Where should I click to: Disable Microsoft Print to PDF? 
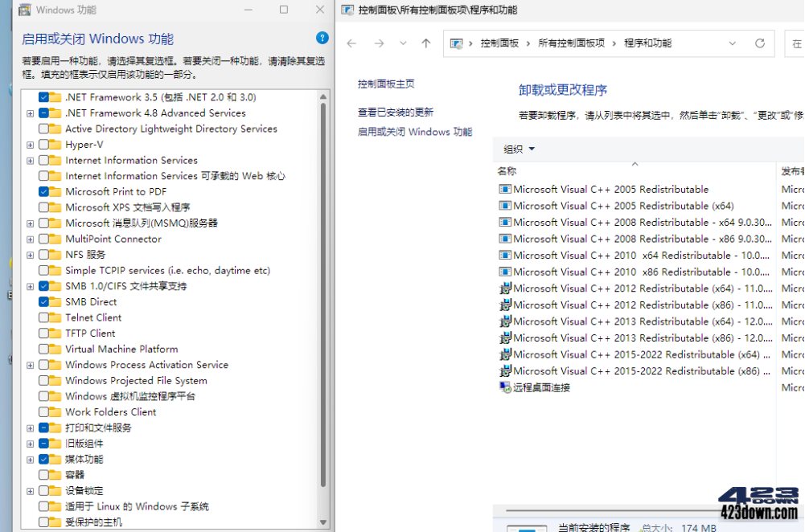pos(44,191)
